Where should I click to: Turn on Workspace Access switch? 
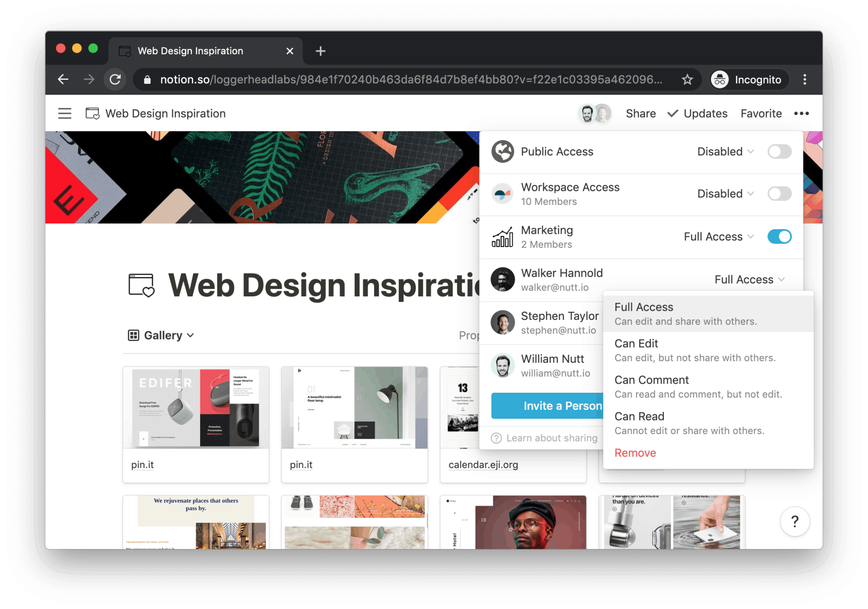779,194
